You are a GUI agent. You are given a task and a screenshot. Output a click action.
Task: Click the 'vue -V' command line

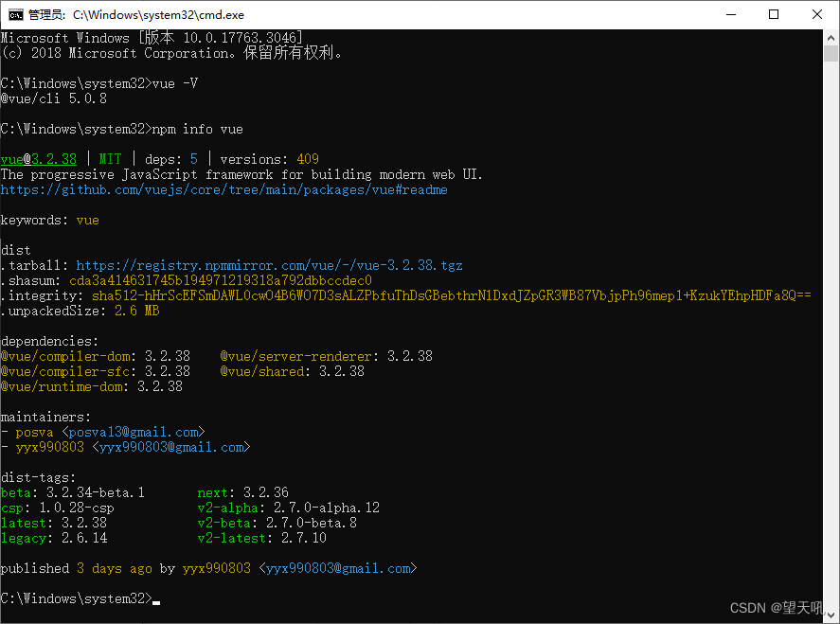99,83
